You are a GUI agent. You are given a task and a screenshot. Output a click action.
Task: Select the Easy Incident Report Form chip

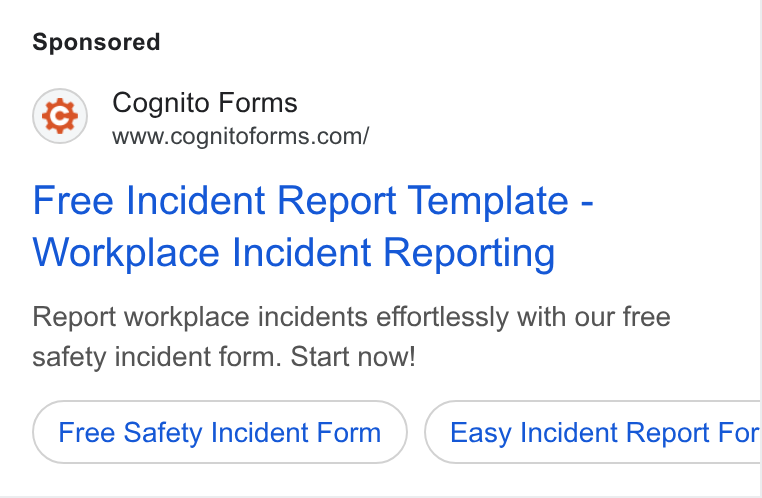click(x=592, y=432)
